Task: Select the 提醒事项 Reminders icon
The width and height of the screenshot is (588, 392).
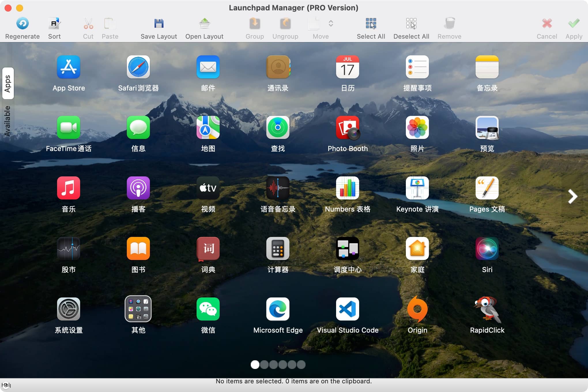Action: coord(417,67)
